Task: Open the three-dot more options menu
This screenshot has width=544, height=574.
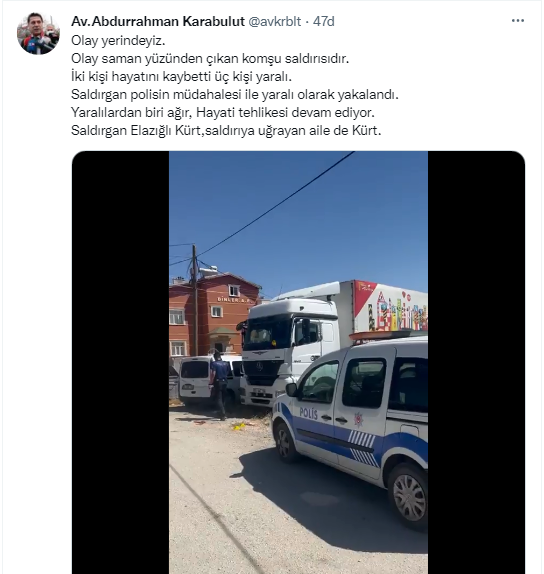Action: [x=517, y=21]
